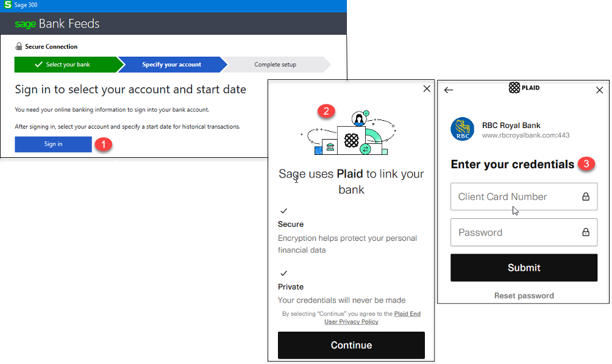Screen dimensions: 612x364
Task: Click the lock icon in Password field
Action: click(585, 232)
